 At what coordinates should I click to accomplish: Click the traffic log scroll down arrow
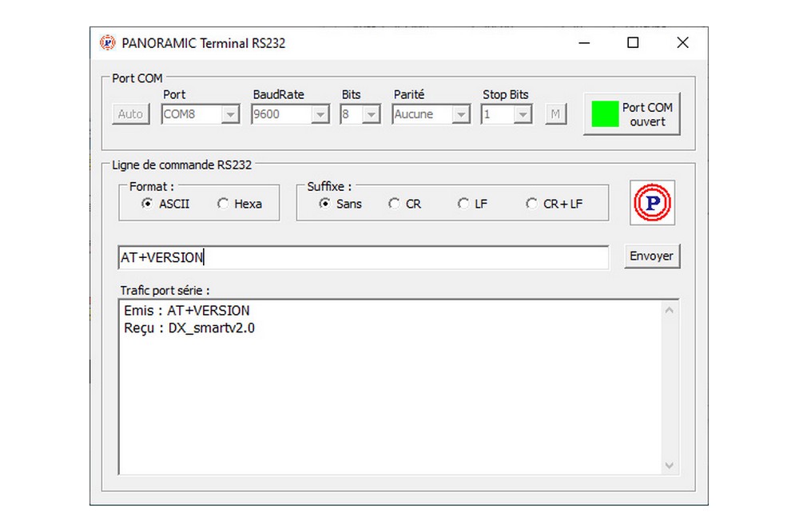click(670, 465)
